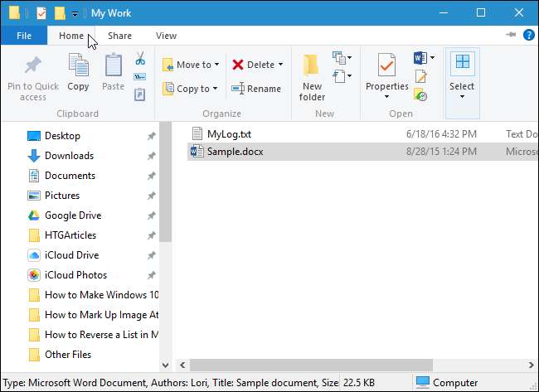This screenshot has width=539, height=392.
Task: Open the Properties dropdown arrow
Action: tap(386, 96)
